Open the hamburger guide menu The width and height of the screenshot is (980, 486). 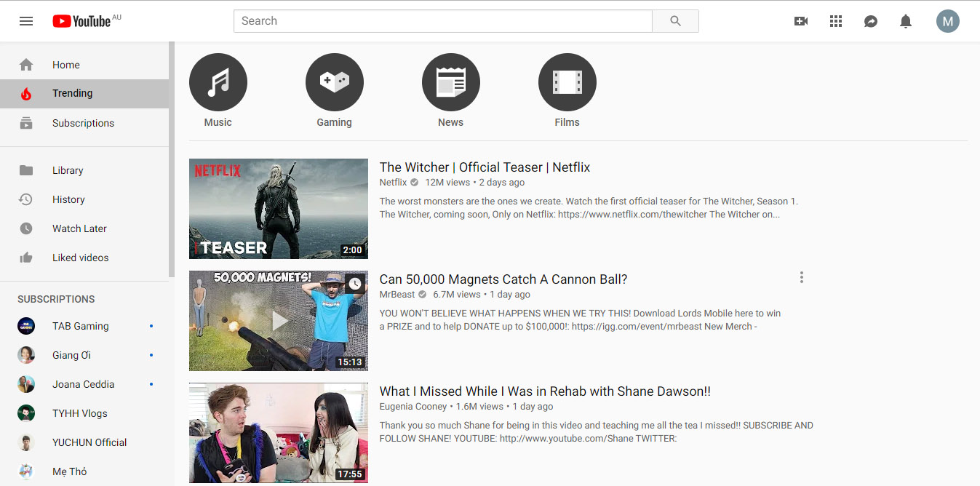(26, 21)
